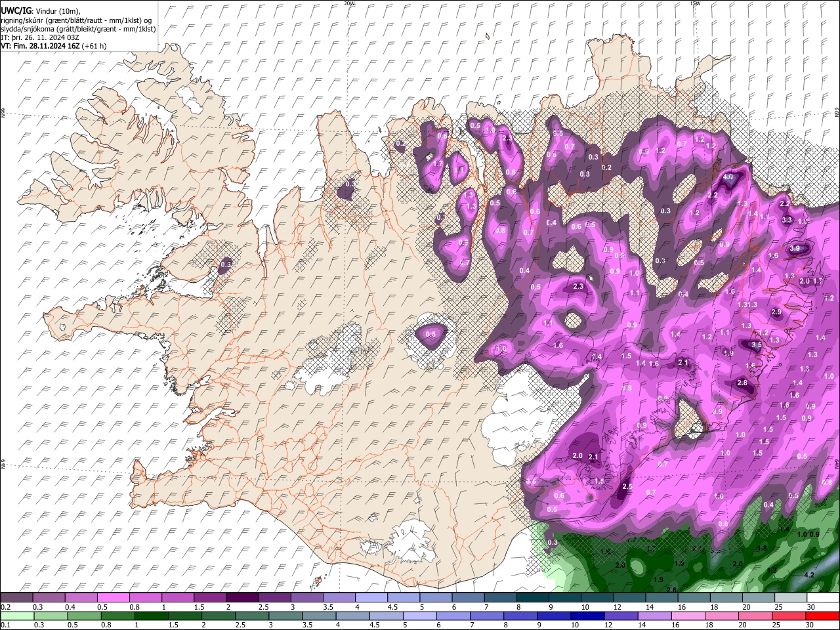The height and width of the screenshot is (630, 840).
Task: Select the darkest green 1–1.5 swatch in lower legend
Action: (x=151, y=616)
